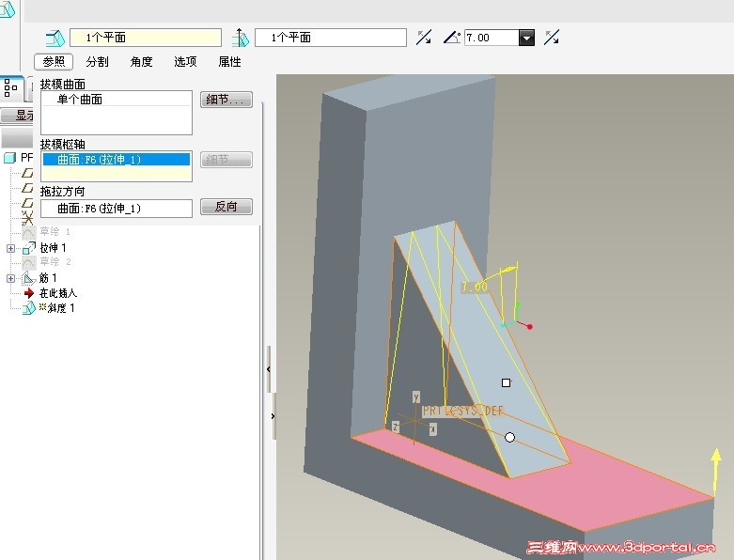Viewport: 734px width, 560px height.
Task: Click the red-green coordinate triad on model
Action: click(517, 318)
